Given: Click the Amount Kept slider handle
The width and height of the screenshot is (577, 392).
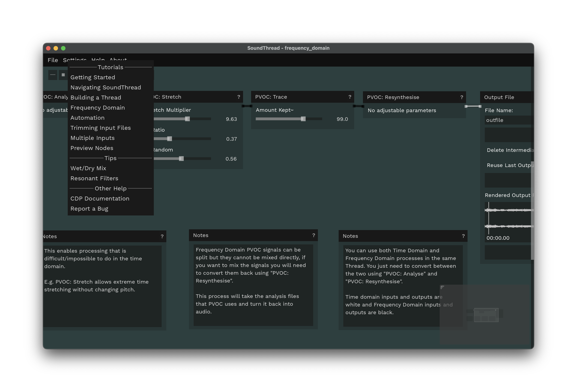Looking at the screenshot, I should click(303, 119).
